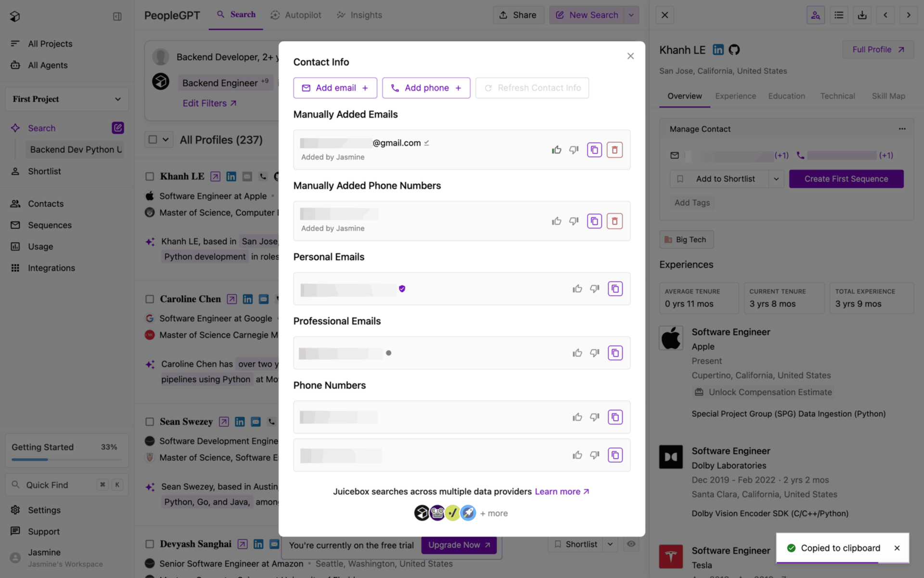Thumbs down the manually added Gmail email

coord(574,150)
